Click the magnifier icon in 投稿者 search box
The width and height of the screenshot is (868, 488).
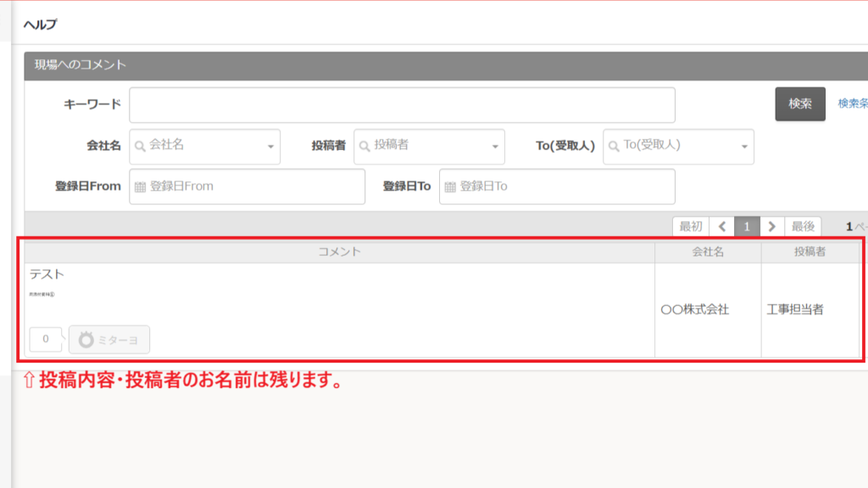click(x=364, y=146)
